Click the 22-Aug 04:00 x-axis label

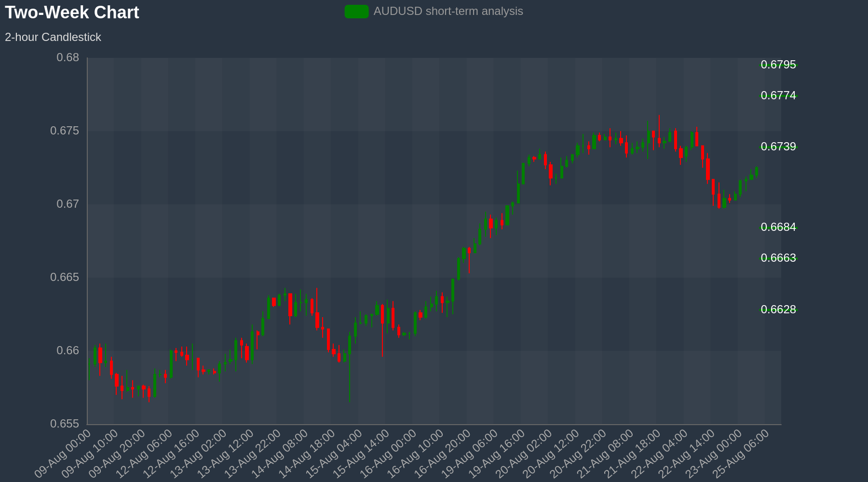pyautogui.click(x=659, y=454)
